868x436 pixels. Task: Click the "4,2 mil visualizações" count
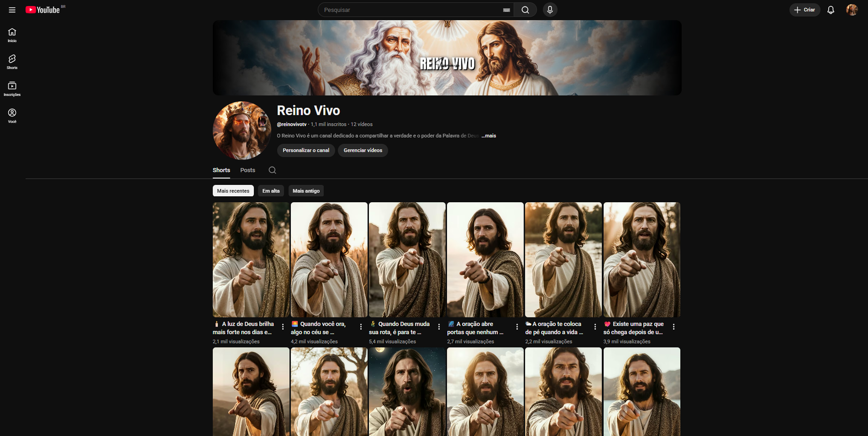314,342
